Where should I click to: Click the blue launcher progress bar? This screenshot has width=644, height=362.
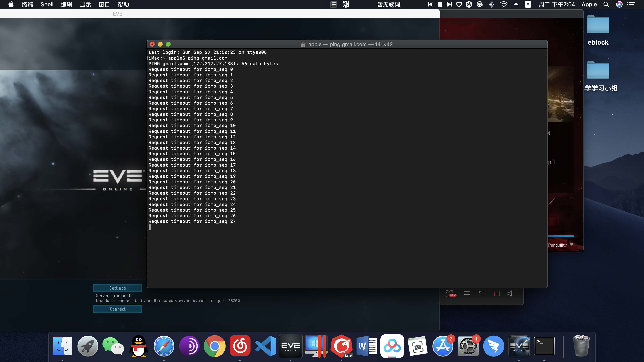(560, 236)
